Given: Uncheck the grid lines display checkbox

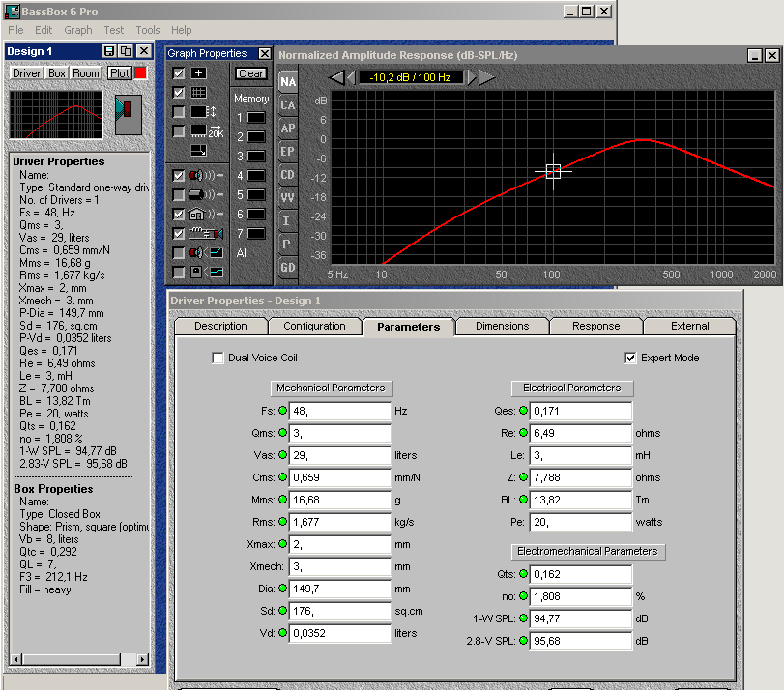Looking at the screenshot, I should (x=179, y=93).
